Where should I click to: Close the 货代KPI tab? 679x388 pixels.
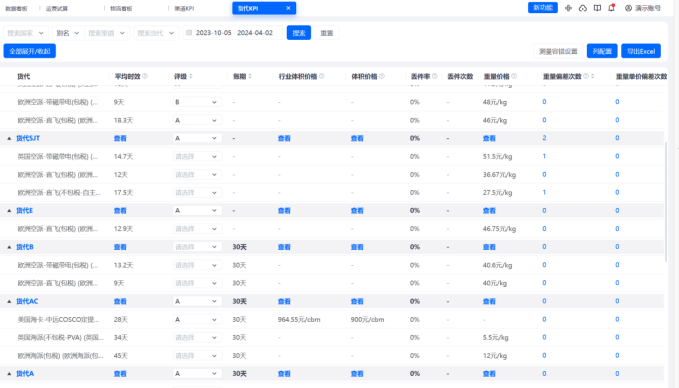pyautogui.click(x=288, y=8)
